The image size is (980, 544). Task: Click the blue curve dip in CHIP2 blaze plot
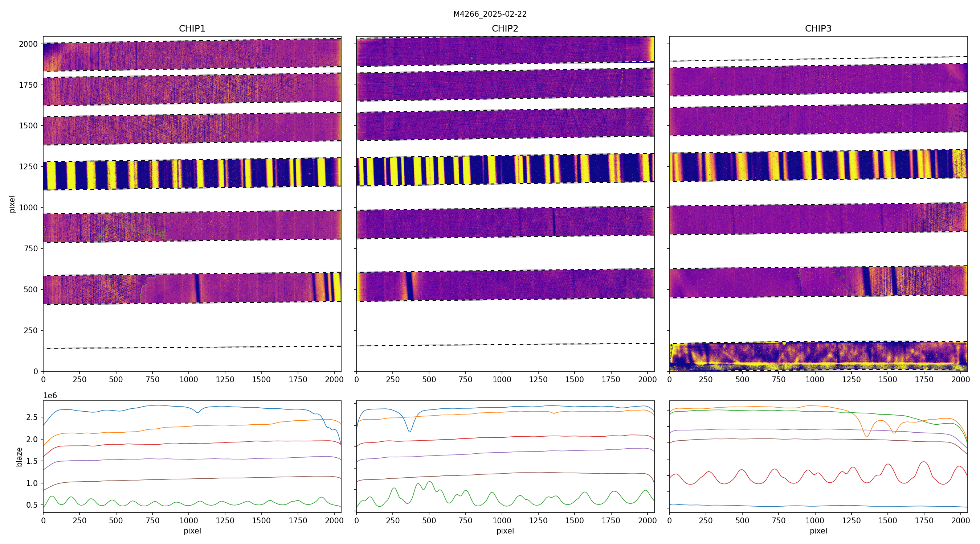tap(409, 431)
